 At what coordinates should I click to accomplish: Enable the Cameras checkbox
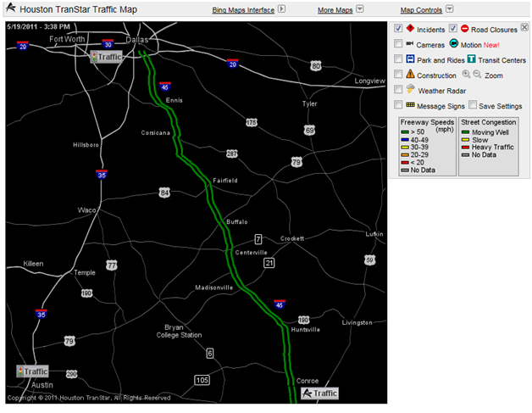point(398,43)
